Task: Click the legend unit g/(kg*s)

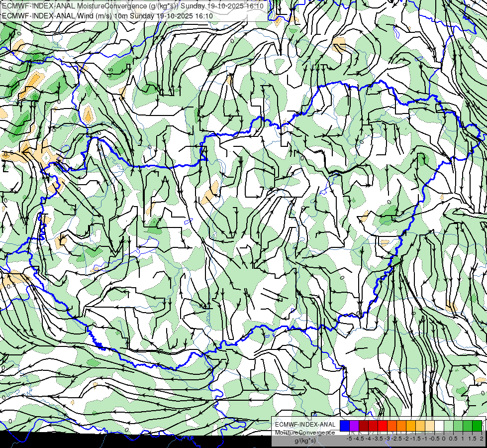Action: tap(305, 441)
